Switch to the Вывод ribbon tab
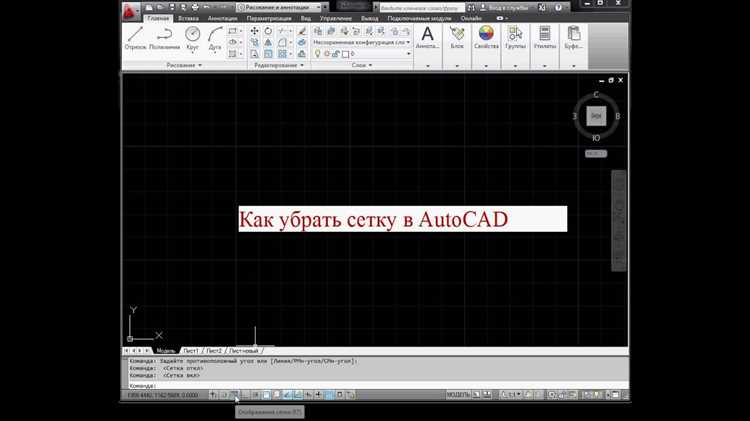This screenshot has width=750, height=421. [x=369, y=18]
